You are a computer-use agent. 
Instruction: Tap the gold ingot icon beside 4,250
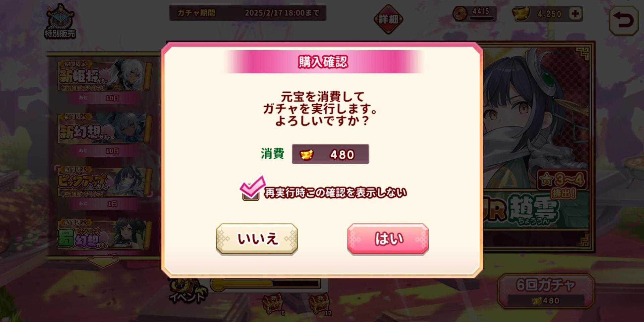pos(521,14)
